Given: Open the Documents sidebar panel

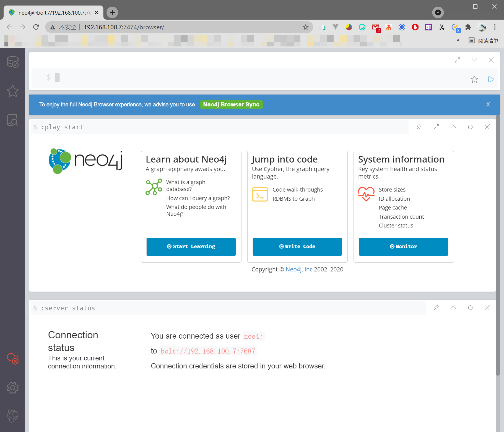Looking at the screenshot, I should click(13, 120).
